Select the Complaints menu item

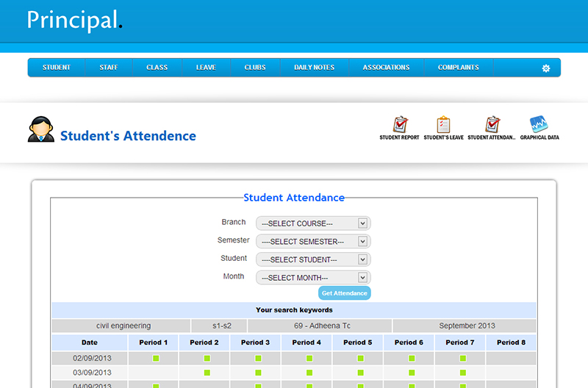[458, 68]
